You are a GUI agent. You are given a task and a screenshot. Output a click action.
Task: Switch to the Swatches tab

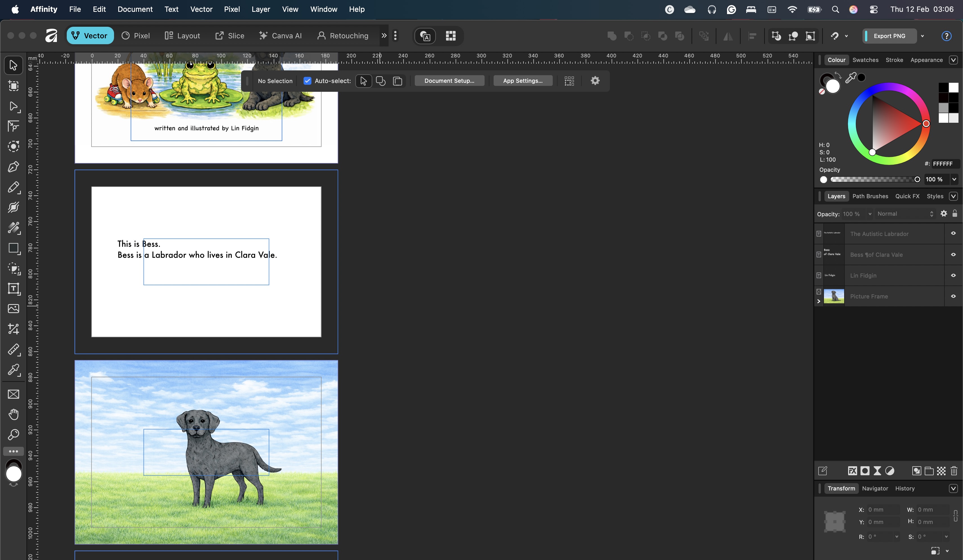click(x=865, y=60)
